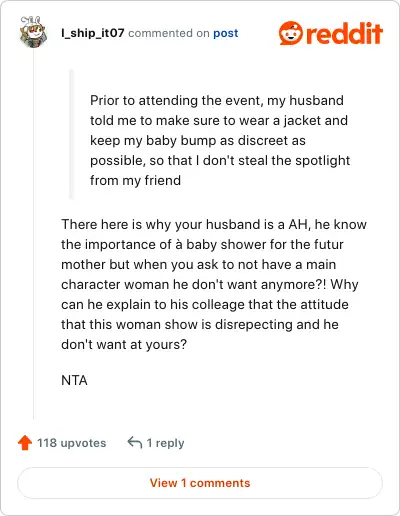Open the blue "post" link
This screenshot has width=400, height=516.
(x=226, y=33)
